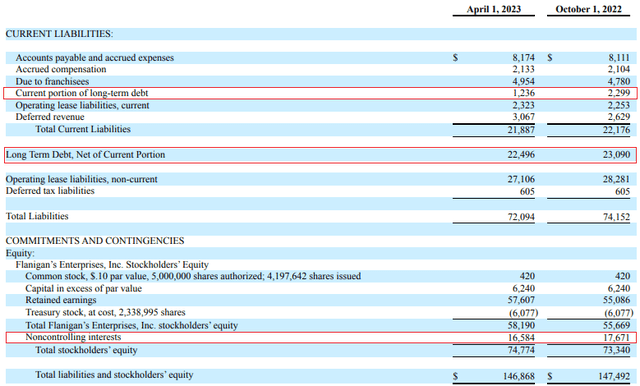
Task: Select the COMMITMENTS AND CONTINGENCIES heading
Action: coord(95,241)
